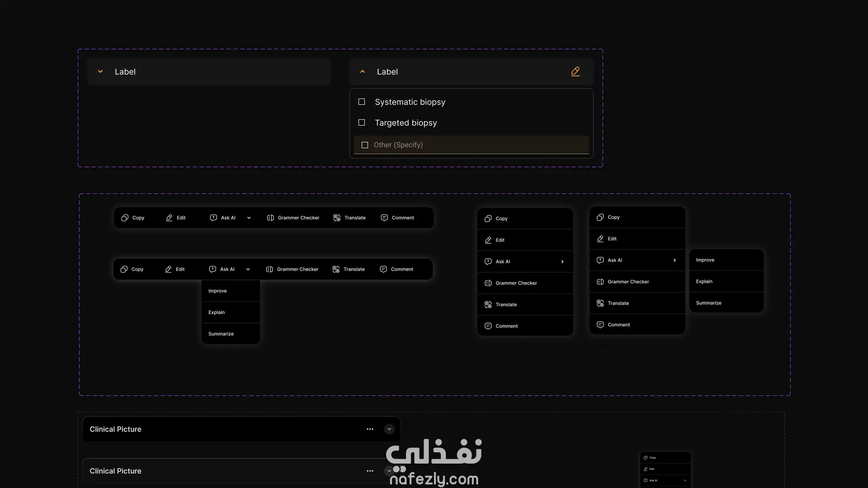Click the Copy icon in the top horizontal toolbar
Image resolution: width=868 pixels, height=488 pixels.
point(125,218)
